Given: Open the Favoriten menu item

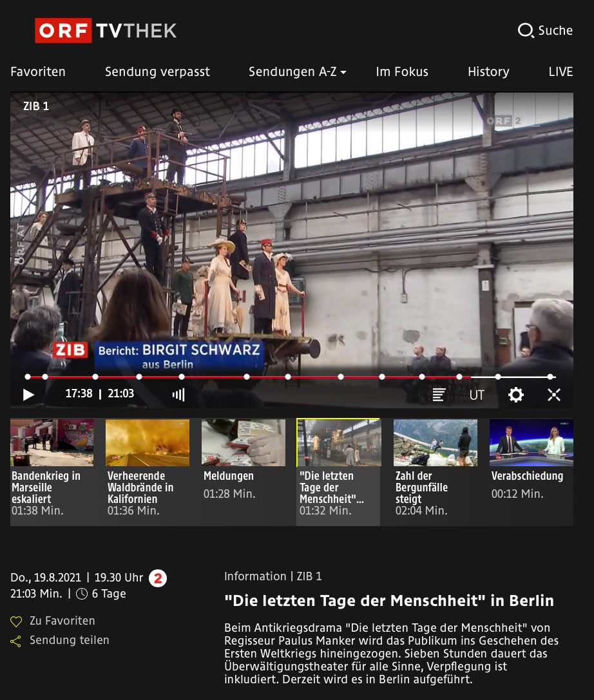Looking at the screenshot, I should [x=38, y=71].
